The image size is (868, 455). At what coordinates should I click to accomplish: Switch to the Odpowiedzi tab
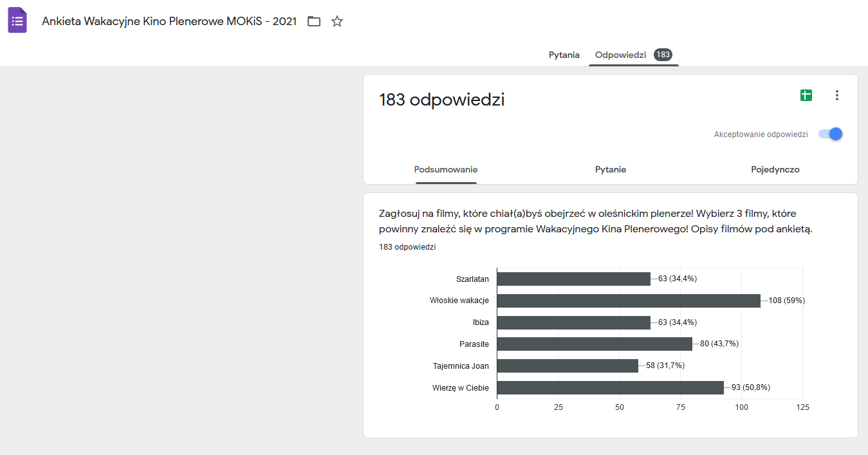click(633, 55)
